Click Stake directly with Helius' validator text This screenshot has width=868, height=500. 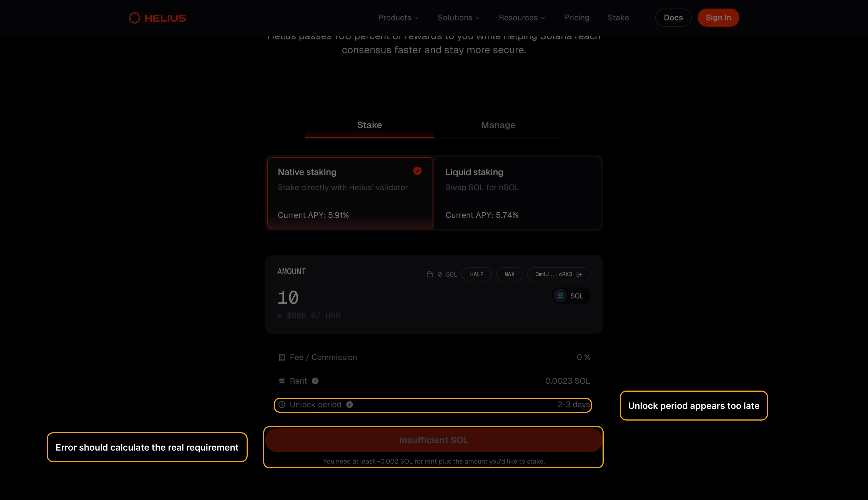click(x=343, y=187)
